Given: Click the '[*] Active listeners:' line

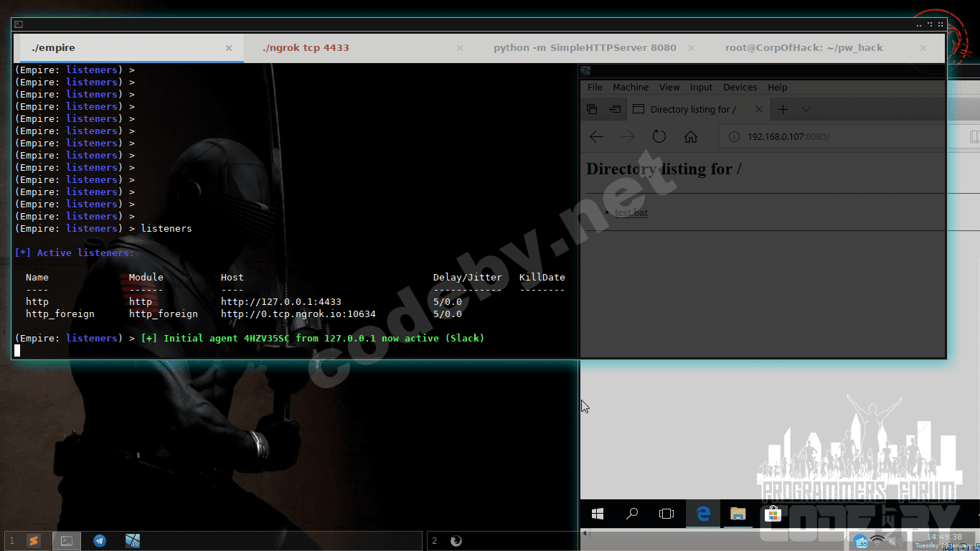Looking at the screenshot, I should tap(75, 253).
